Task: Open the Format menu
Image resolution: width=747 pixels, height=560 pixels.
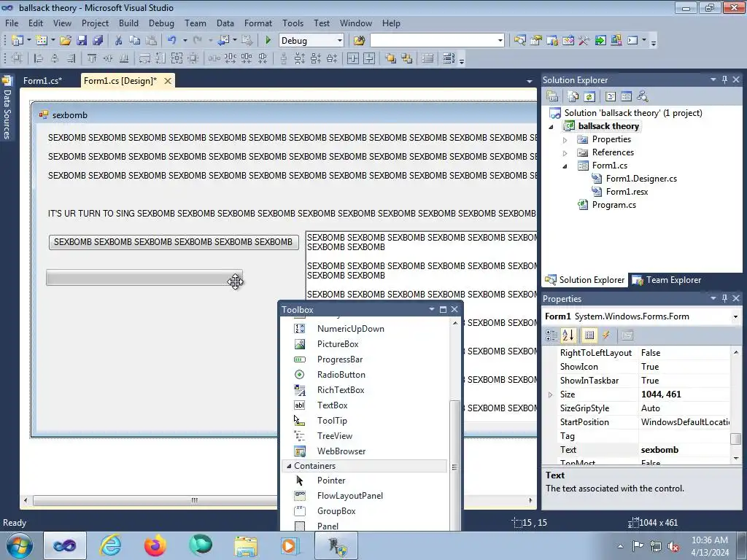Action: click(x=258, y=23)
